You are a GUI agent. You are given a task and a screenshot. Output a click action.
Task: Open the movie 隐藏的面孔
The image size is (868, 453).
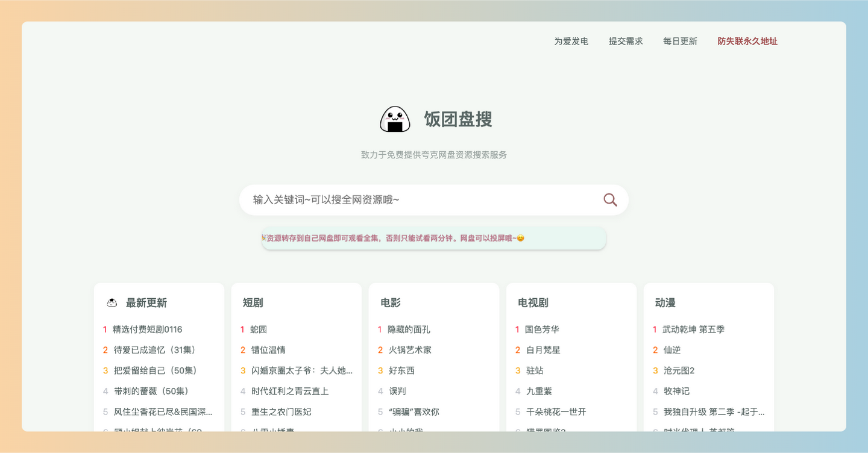pyautogui.click(x=409, y=330)
